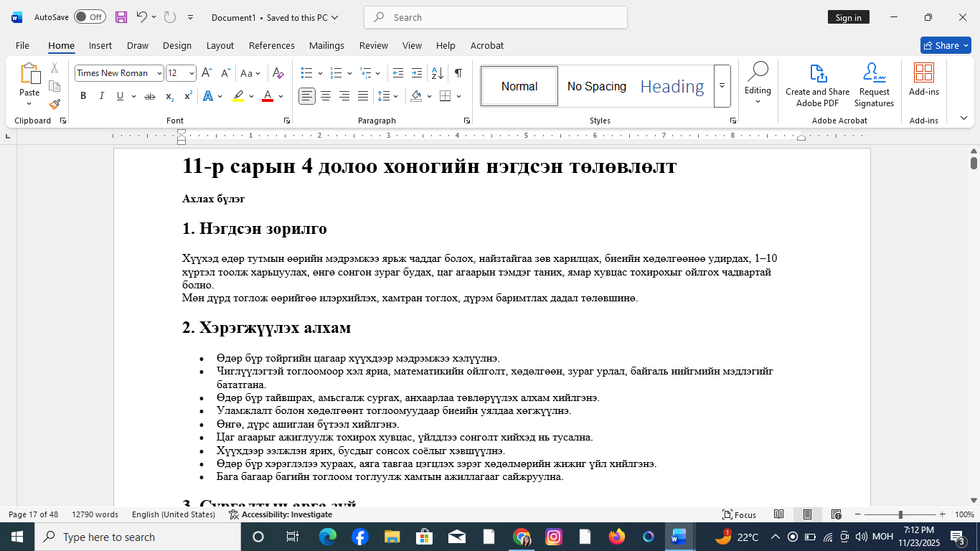Apply bold formatting with the Bold icon

tap(83, 95)
